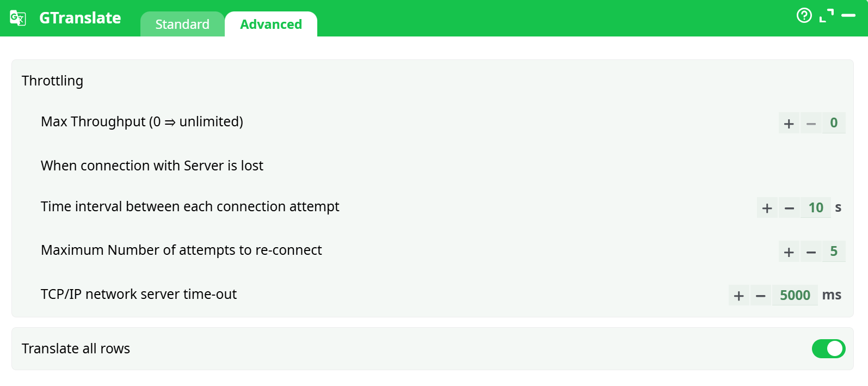Increase maximum re-connect attempts plus icon
The image size is (868, 386).
click(x=789, y=252)
